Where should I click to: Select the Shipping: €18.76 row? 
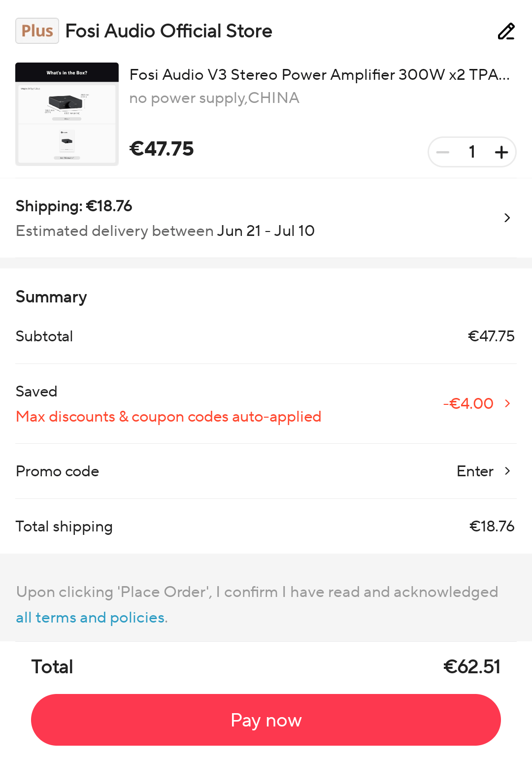(x=266, y=218)
